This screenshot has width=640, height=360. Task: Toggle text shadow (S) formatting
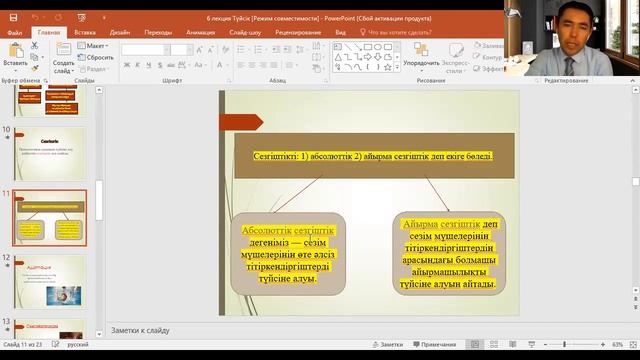(160, 65)
